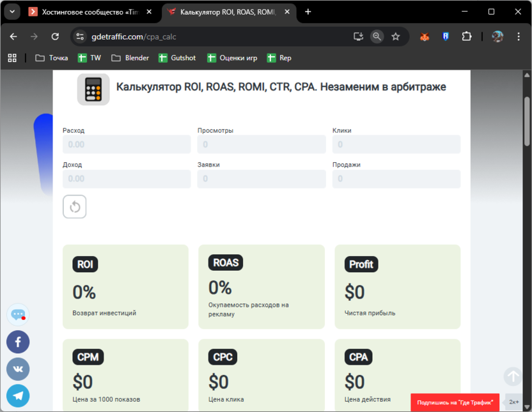Click the browser profile avatar icon

[497, 36]
